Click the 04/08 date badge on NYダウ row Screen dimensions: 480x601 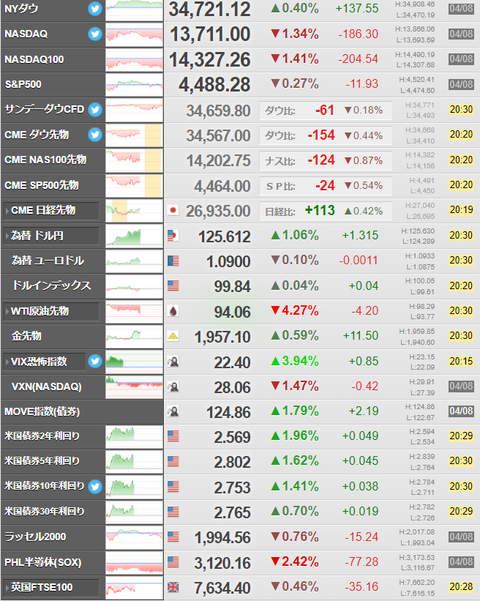(461, 8)
